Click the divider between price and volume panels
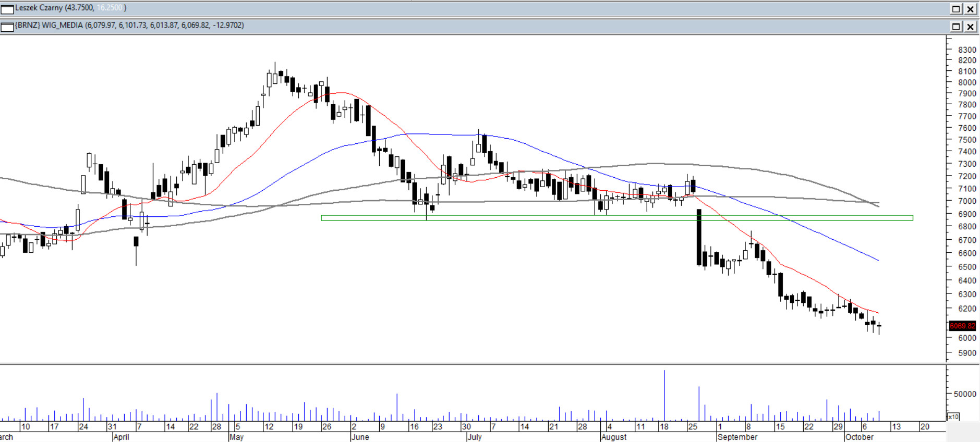 point(469,364)
